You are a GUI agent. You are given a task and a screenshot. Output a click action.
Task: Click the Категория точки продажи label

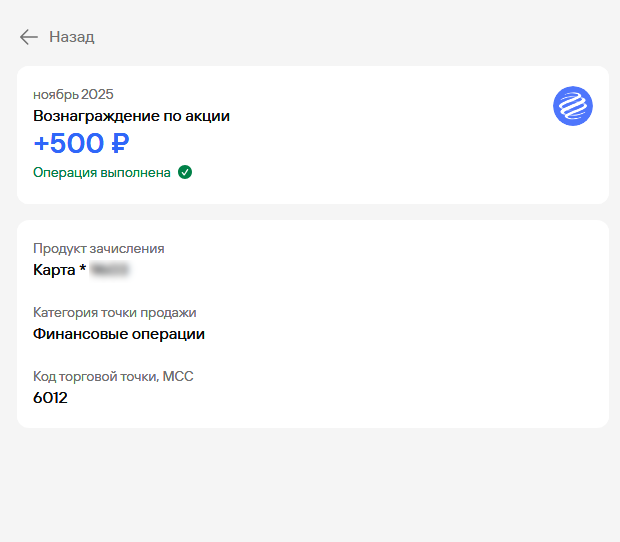(x=115, y=313)
